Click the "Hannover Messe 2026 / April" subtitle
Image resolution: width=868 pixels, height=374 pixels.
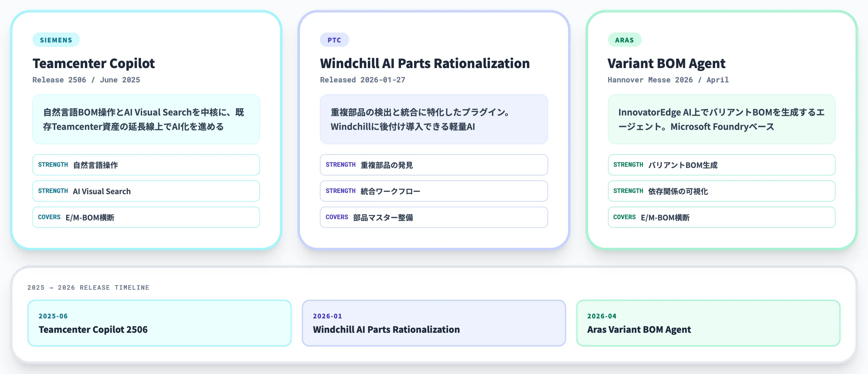pyautogui.click(x=668, y=80)
